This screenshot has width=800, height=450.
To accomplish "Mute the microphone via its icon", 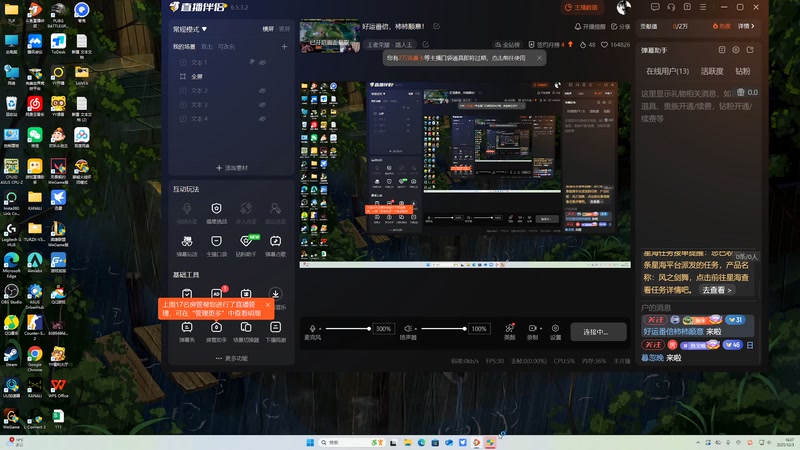I will click(x=312, y=329).
